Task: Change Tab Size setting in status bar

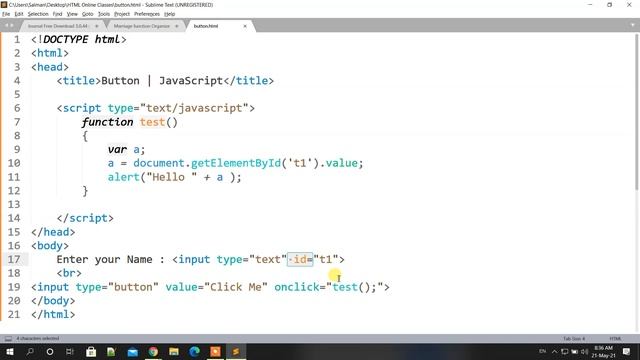Action: (x=574, y=339)
